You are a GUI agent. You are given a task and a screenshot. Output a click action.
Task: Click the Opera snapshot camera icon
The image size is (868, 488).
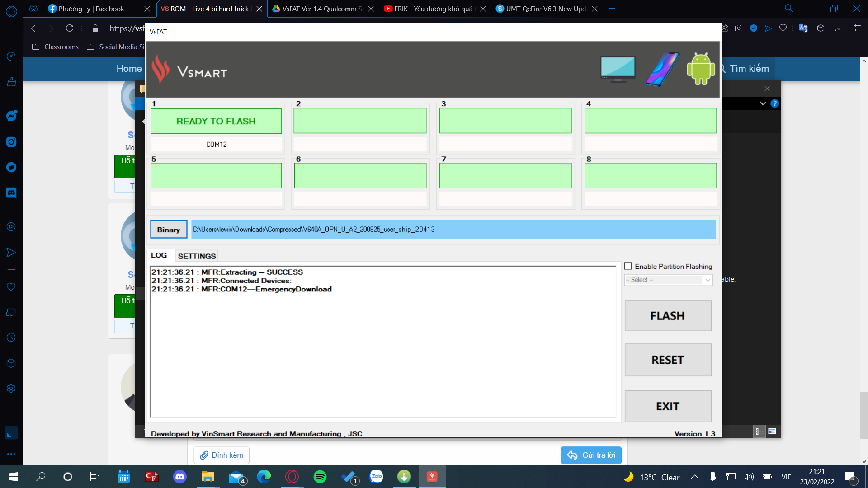pyautogui.click(x=739, y=28)
